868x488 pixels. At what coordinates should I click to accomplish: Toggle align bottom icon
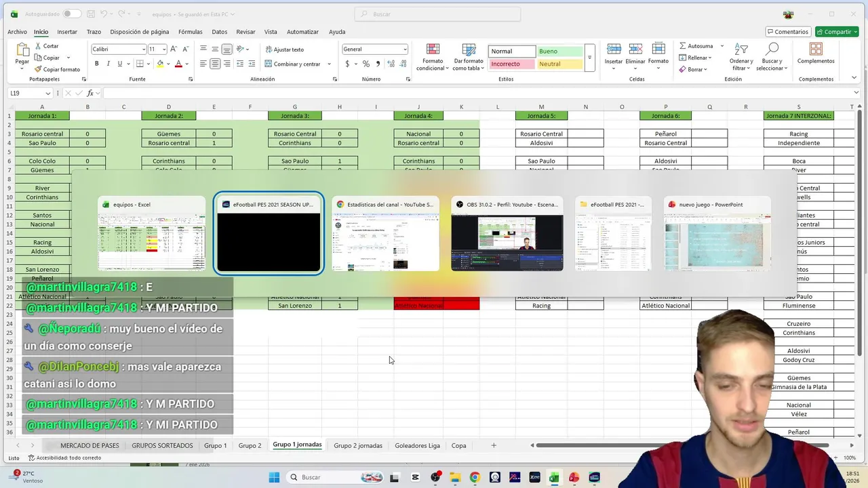[x=226, y=49]
